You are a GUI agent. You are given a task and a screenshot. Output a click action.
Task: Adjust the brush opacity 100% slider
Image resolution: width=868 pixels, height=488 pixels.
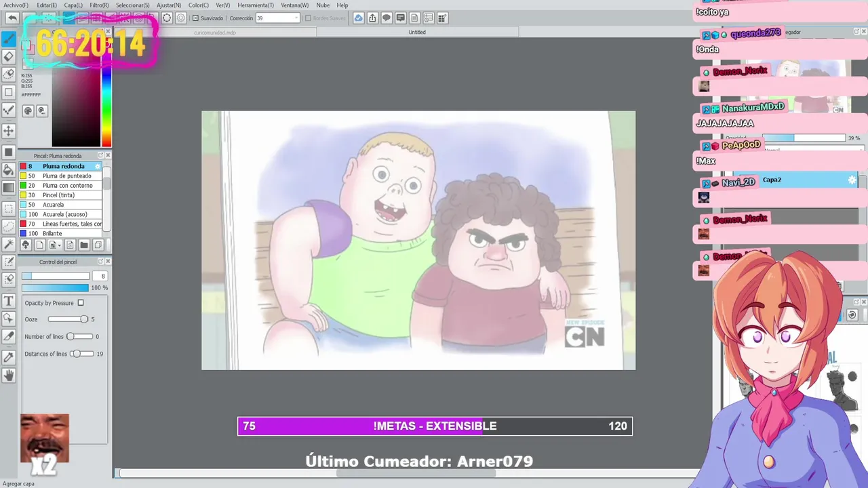(55, 287)
